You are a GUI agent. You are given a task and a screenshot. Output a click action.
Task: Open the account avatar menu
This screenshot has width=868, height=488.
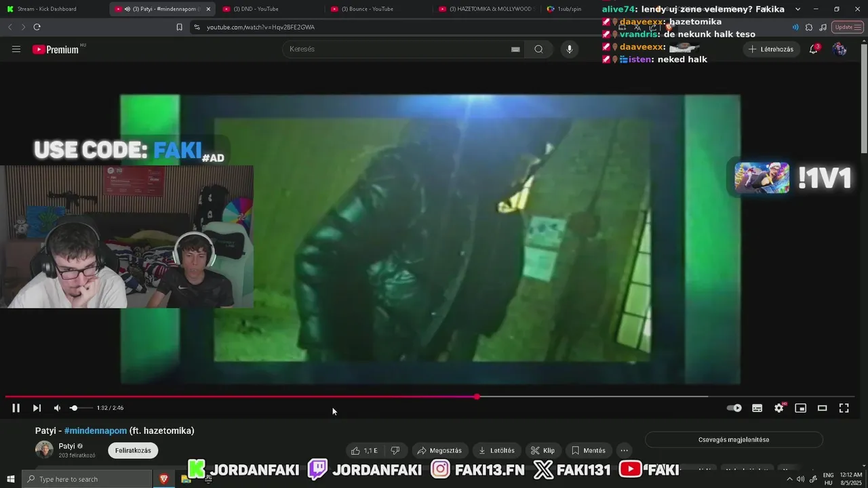840,49
